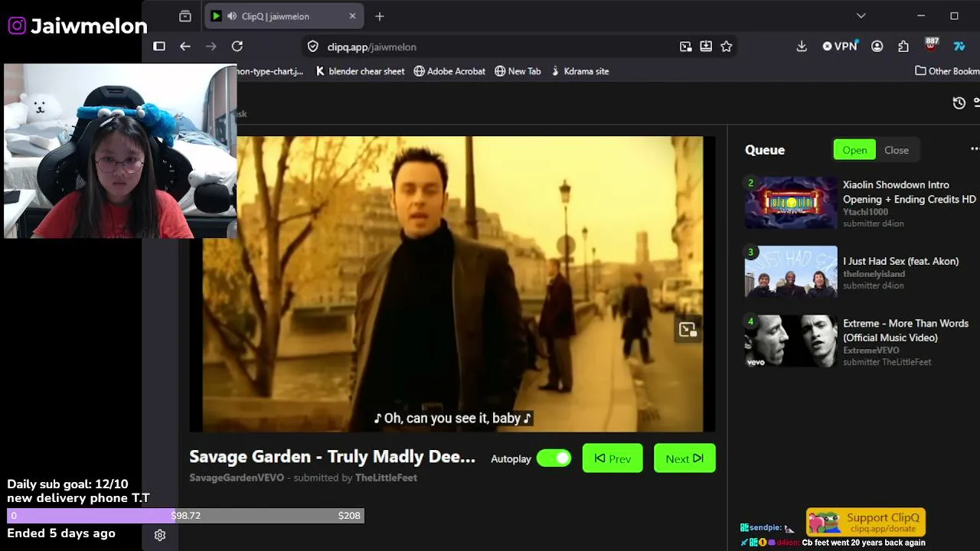Open the New Tab bookmark
Viewport: 980px width, 551px height.
[x=518, y=71]
